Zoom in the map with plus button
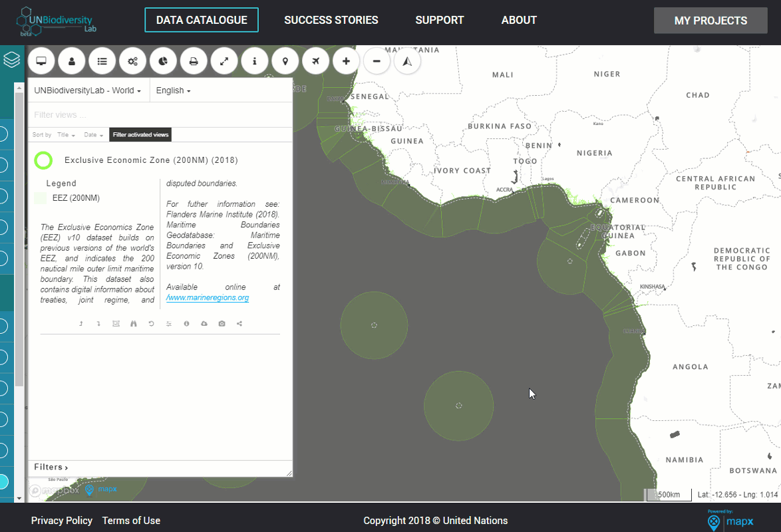This screenshot has width=781, height=532. click(346, 61)
